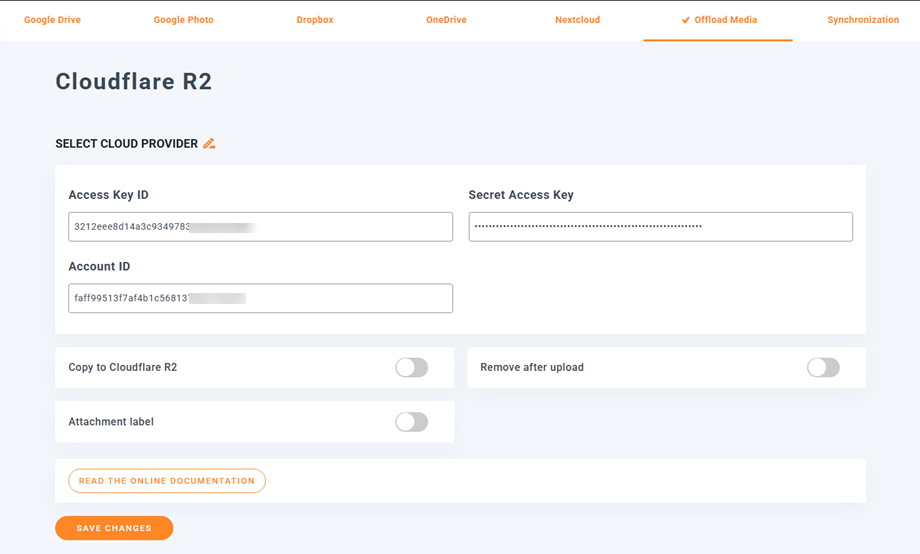920x554 pixels.
Task: Focus the Secret Access Key field
Action: pos(661,227)
